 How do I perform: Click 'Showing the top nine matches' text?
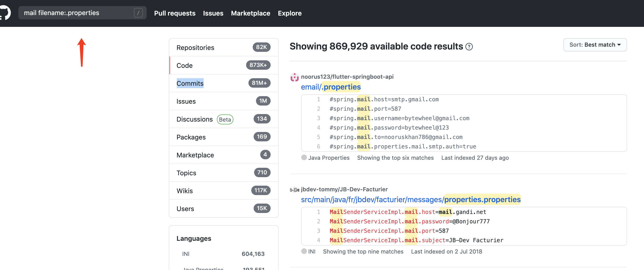363,252
